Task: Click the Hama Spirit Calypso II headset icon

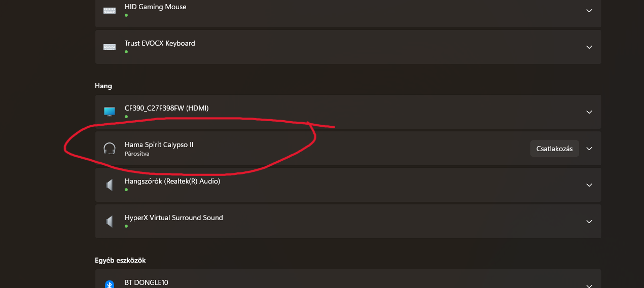Action: pos(110,149)
